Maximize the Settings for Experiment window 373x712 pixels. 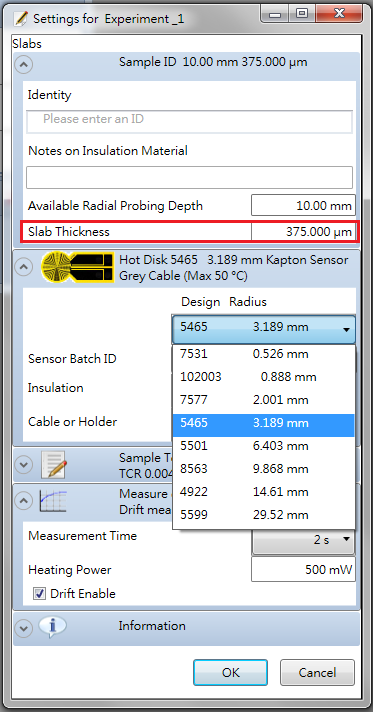click(302, 14)
